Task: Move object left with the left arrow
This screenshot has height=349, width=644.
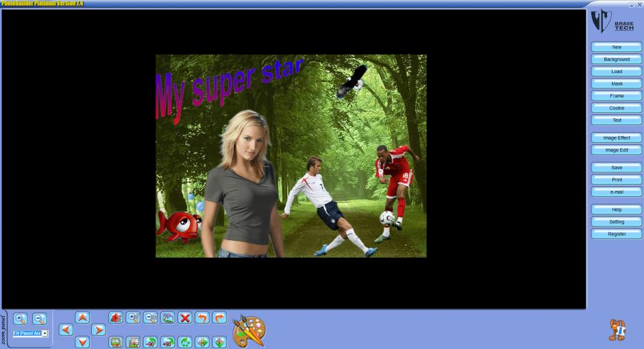Action: click(66, 330)
